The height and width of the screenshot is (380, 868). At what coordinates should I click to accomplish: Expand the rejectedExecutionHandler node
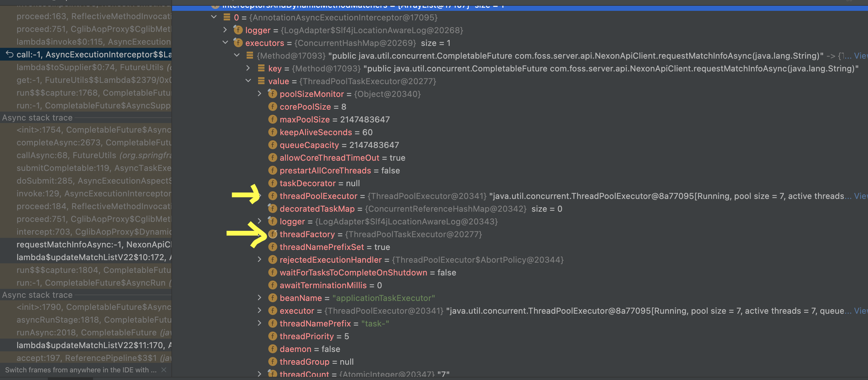[x=259, y=259]
